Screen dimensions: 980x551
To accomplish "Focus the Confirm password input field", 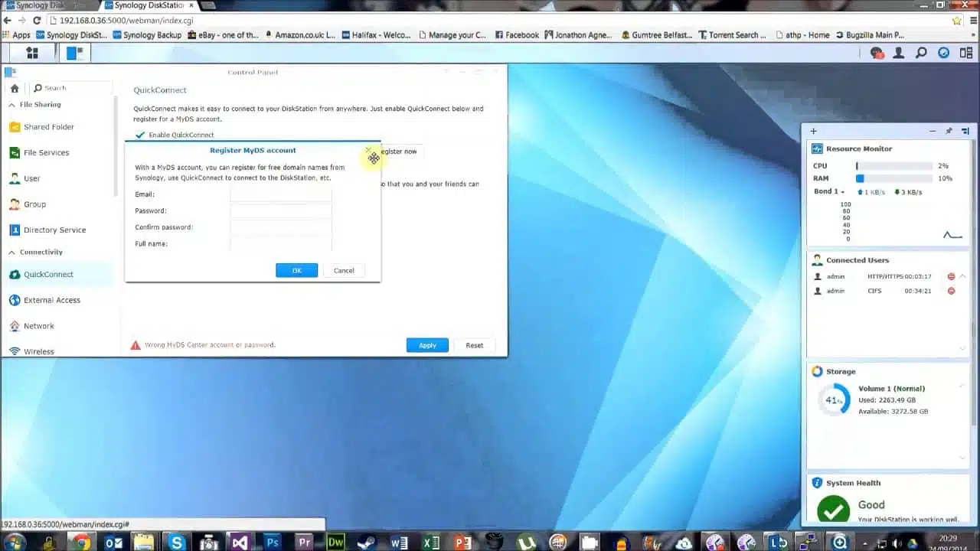I will point(281,227).
